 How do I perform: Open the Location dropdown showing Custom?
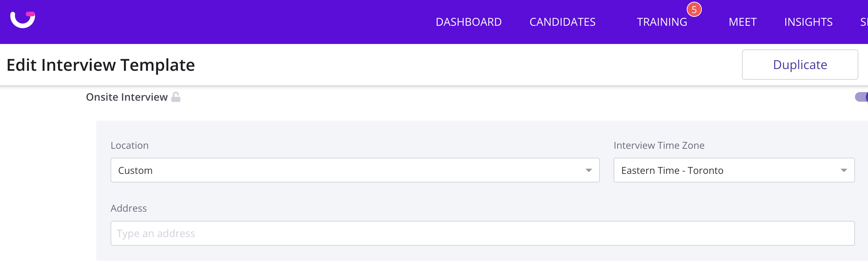tap(355, 170)
